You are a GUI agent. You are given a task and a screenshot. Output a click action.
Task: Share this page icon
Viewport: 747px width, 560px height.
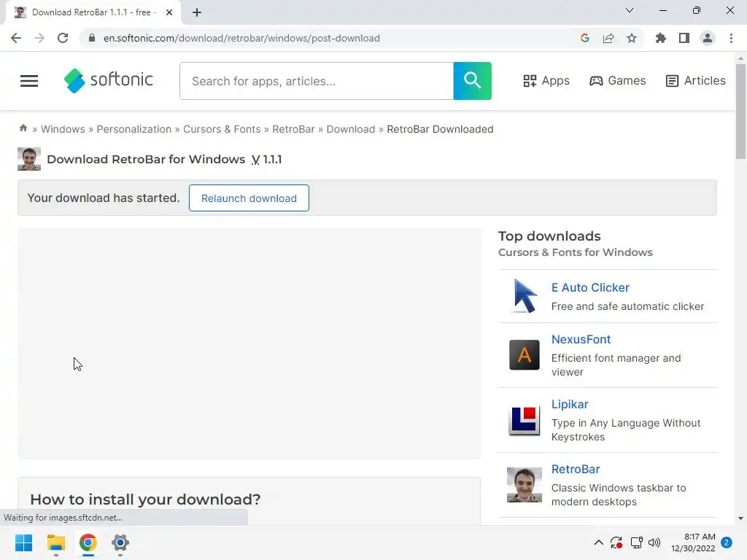click(608, 38)
